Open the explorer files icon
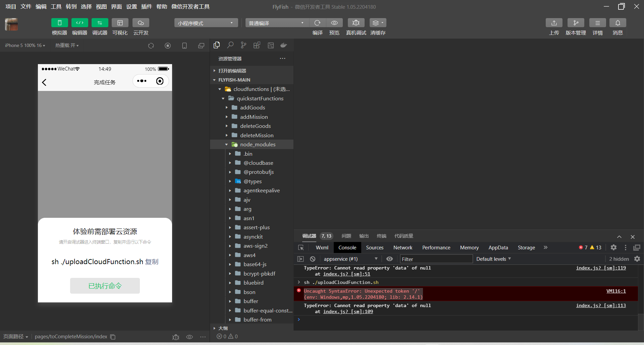Screen dimensions: 644x345 pos(217,45)
